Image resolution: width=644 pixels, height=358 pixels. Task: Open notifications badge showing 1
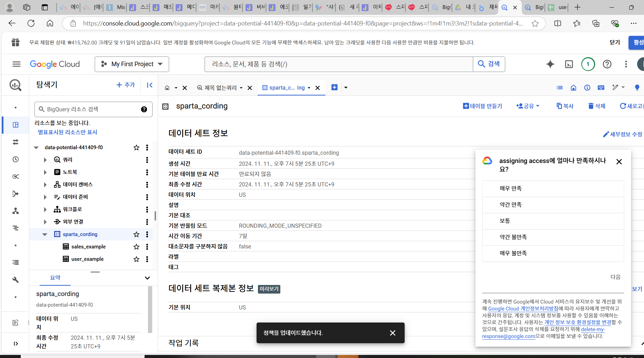(588, 64)
